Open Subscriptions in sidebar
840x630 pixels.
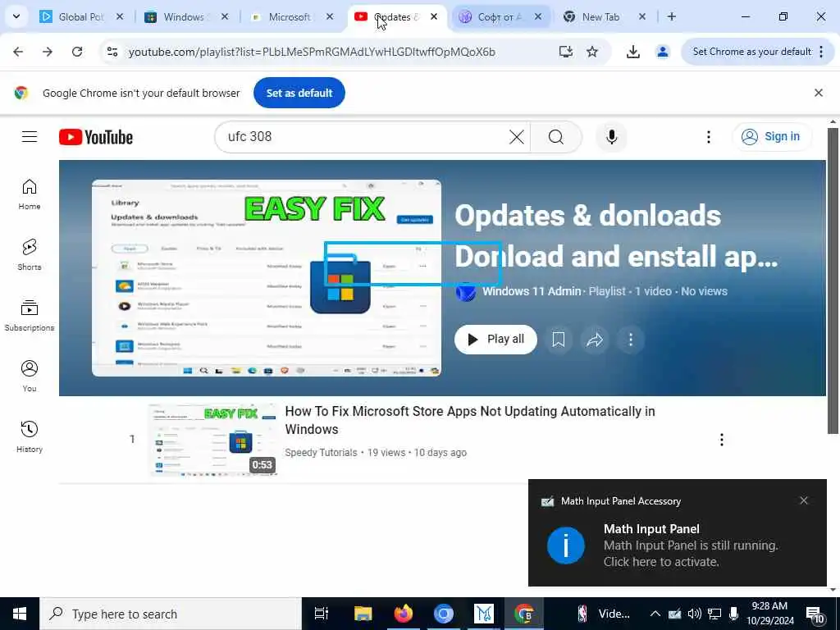(x=30, y=316)
